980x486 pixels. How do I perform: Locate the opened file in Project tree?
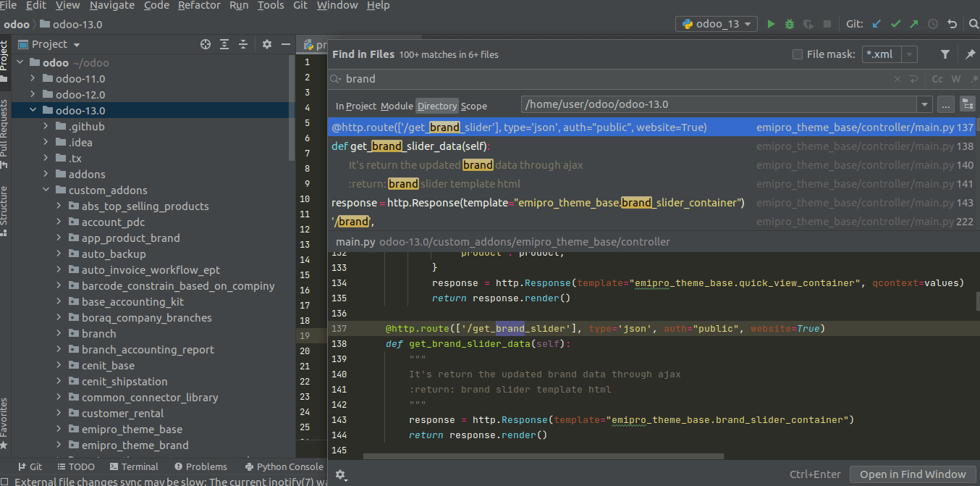pyautogui.click(x=206, y=44)
